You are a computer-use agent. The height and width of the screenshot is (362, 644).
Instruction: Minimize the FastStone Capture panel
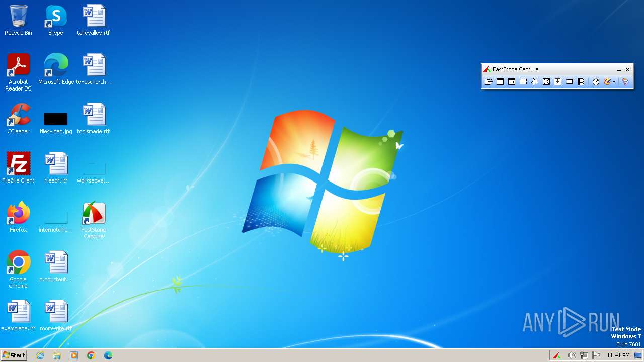(x=619, y=70)
